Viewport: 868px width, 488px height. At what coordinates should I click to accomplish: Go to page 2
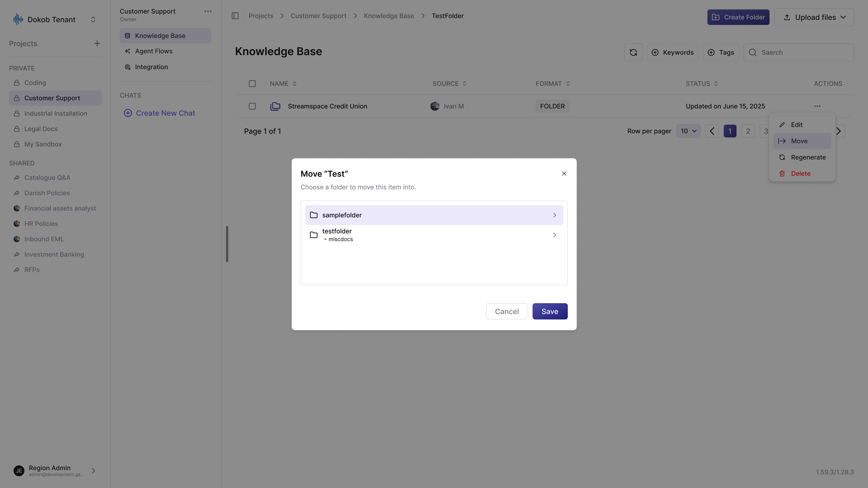tap(748, 131)
